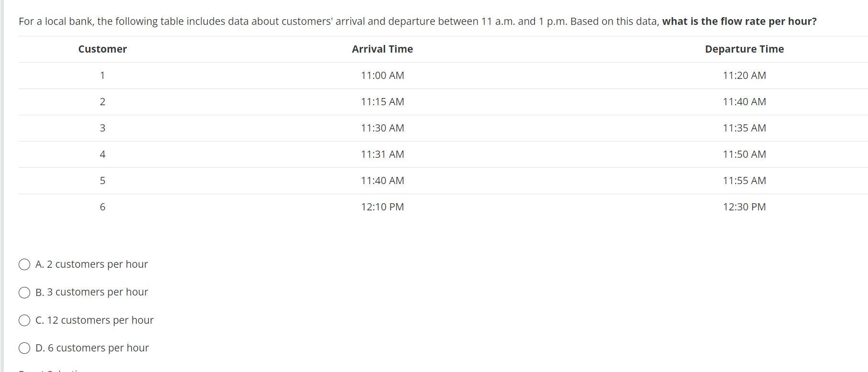This screenshot has height=372, width=868.
Task: Click the Arrival Time column header
Action: (382, 49)
